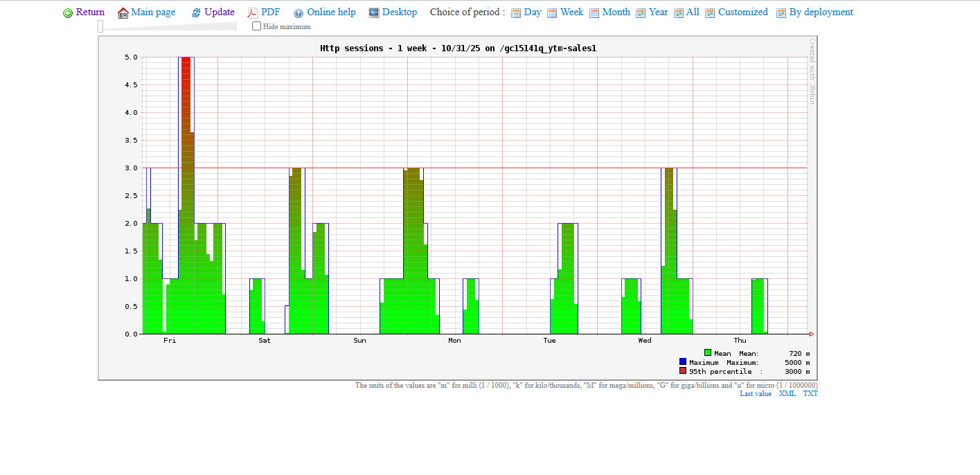This screenshot has width=980, height=475.
Task: Click the Main page house icon
Action: tap(123, 13)
